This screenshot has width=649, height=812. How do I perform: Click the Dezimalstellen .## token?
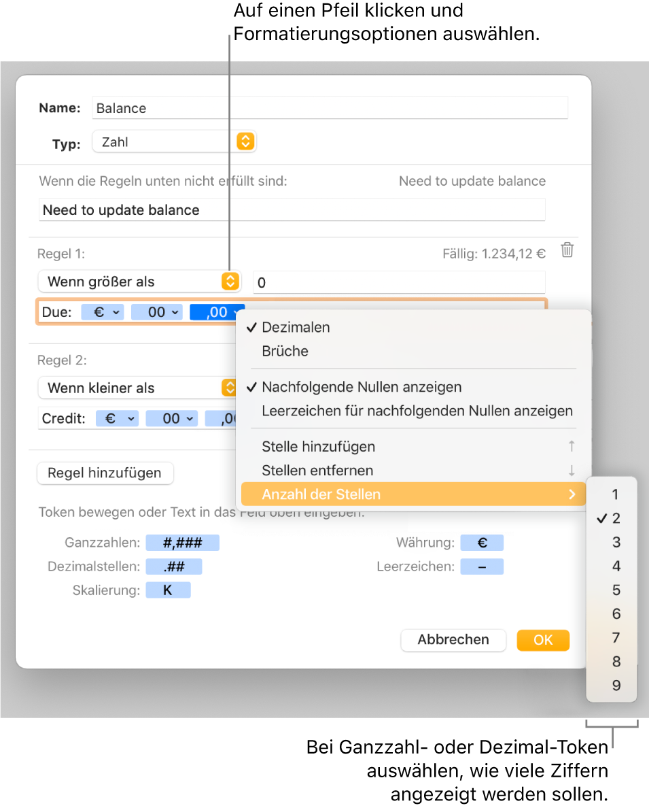[x=174, y=566]
